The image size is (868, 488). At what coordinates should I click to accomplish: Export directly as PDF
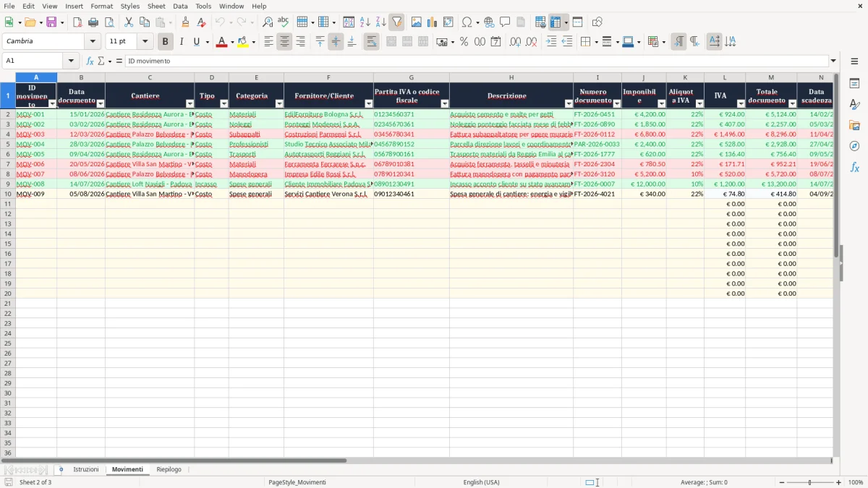pos(77,22)
